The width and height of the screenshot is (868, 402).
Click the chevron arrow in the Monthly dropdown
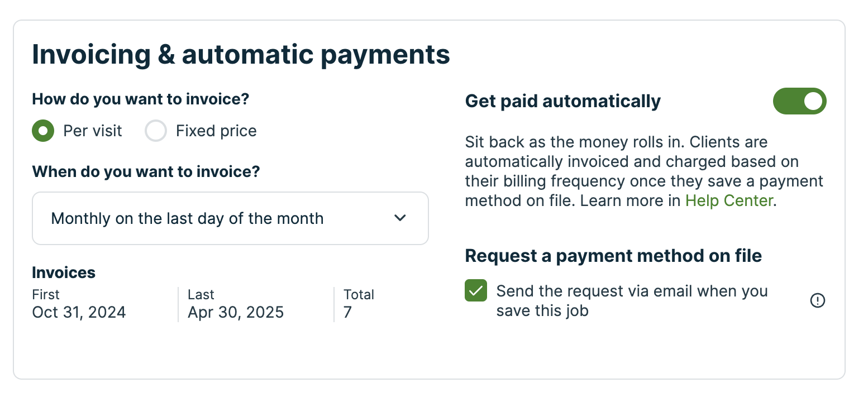[x=400, y=218]
